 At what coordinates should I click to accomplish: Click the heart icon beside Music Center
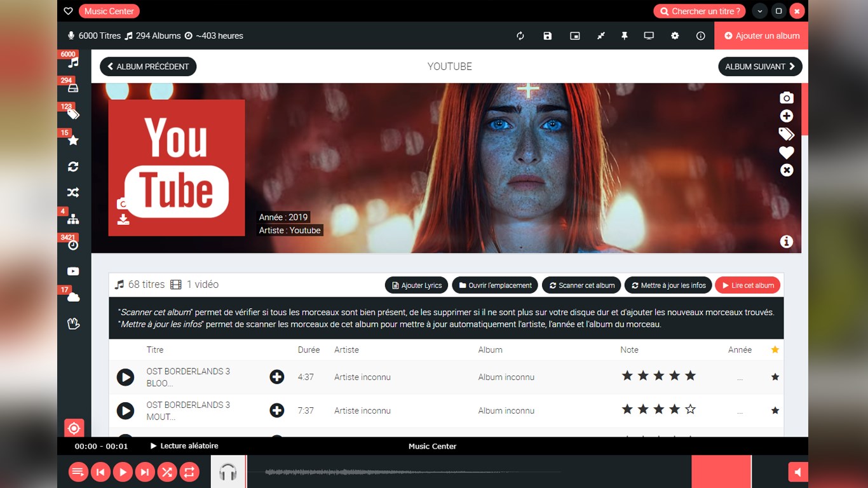(x=69, y=11)
